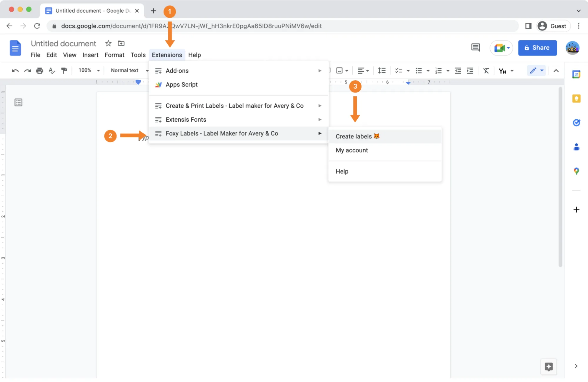Click the Explore button at bottom right
Viewport: 588px width, 382px height.
[x=549, y=367]
